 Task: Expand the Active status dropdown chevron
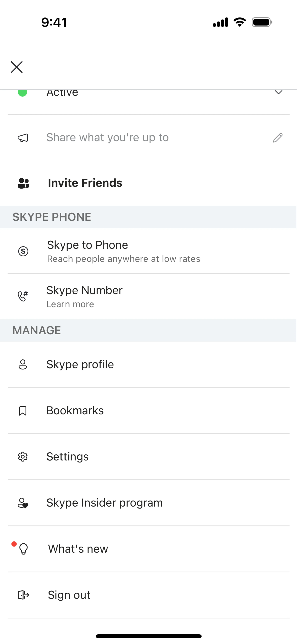(278, 92)
